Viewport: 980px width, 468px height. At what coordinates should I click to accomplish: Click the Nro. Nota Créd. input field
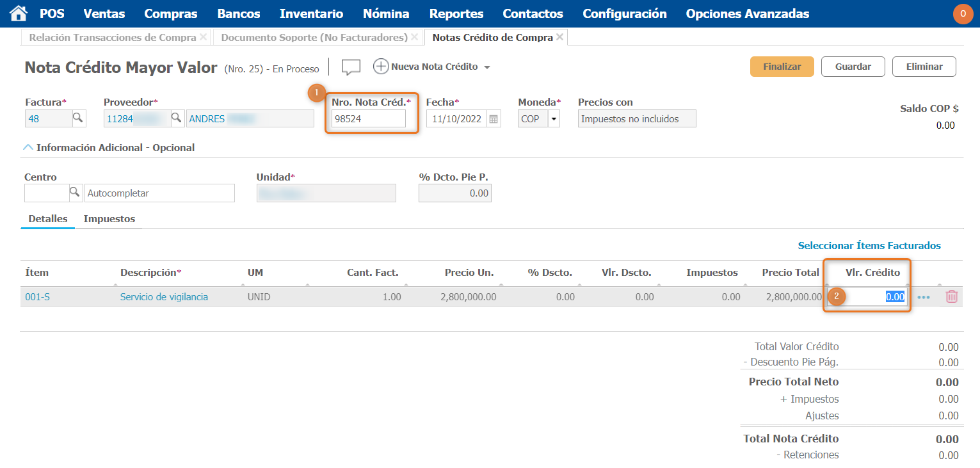(368, 119)
